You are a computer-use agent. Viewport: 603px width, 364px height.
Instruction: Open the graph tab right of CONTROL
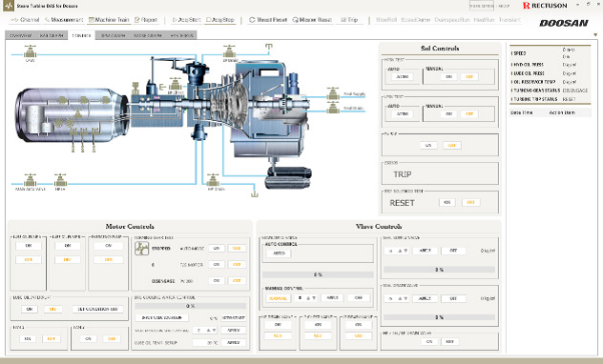coord(113,35)
